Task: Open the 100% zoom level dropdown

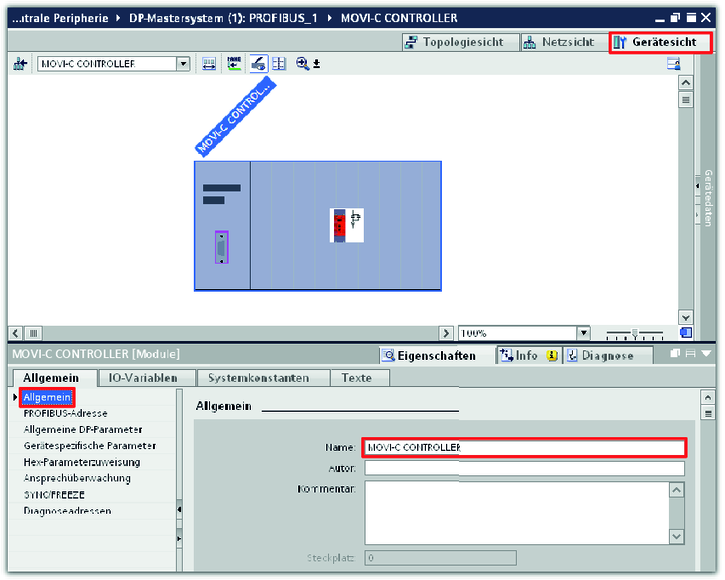Action: [583, 333]
